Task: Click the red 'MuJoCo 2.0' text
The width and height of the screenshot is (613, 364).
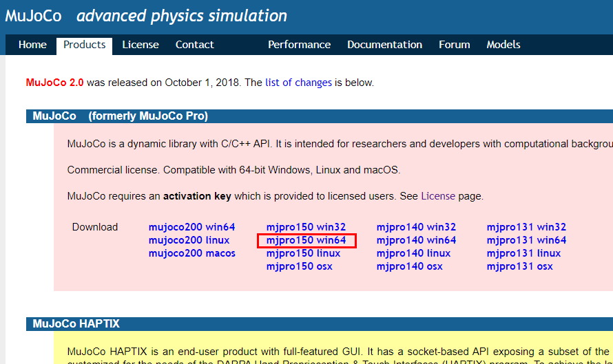Action: pos(54,83)
